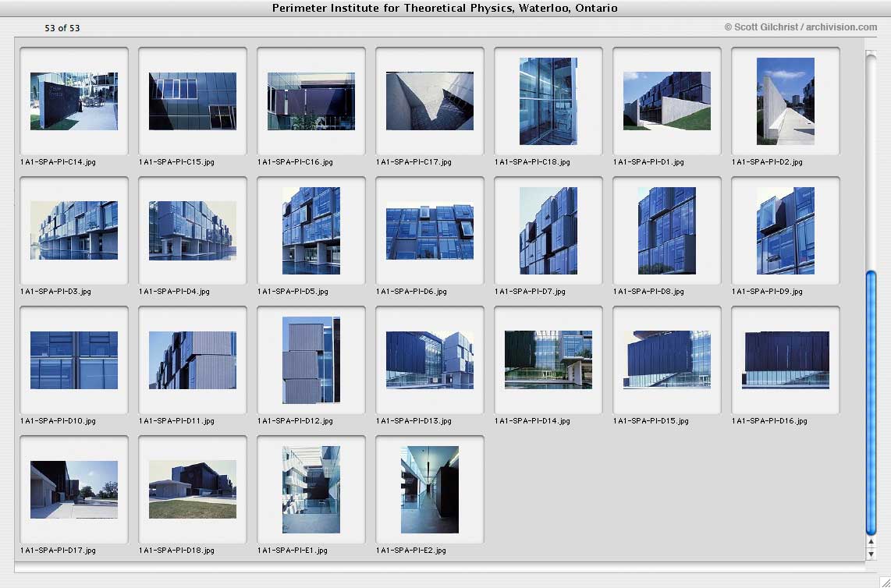
Task: Click the thumbnail for 1A1-SPA-PI-E2.jpg
Action: pyautogui.click(x=430, y=490)
